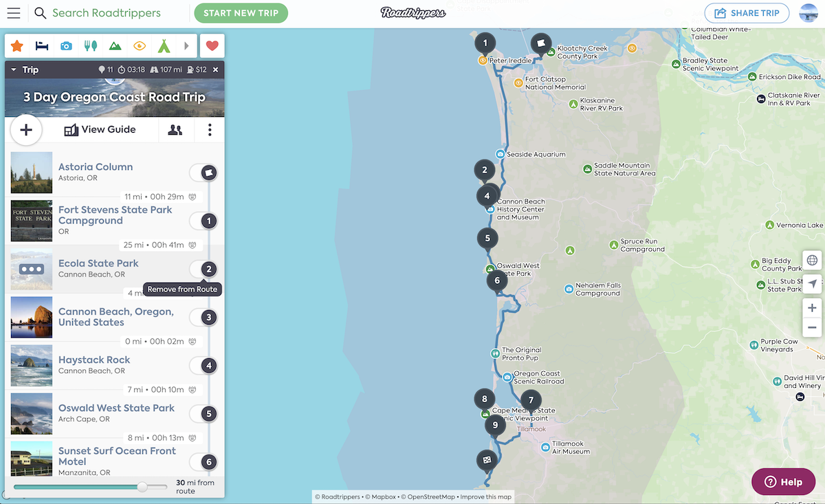This screenshot has height=504, width=825.
Task: Open the hamburger main menu
Action: (14, 13)
